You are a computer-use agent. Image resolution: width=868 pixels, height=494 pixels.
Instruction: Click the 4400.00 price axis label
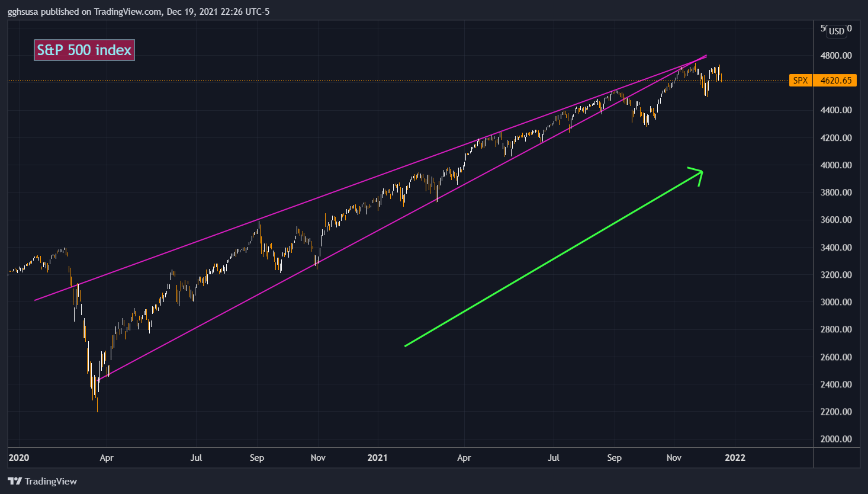pyautogui.click(x=836, y=110)
